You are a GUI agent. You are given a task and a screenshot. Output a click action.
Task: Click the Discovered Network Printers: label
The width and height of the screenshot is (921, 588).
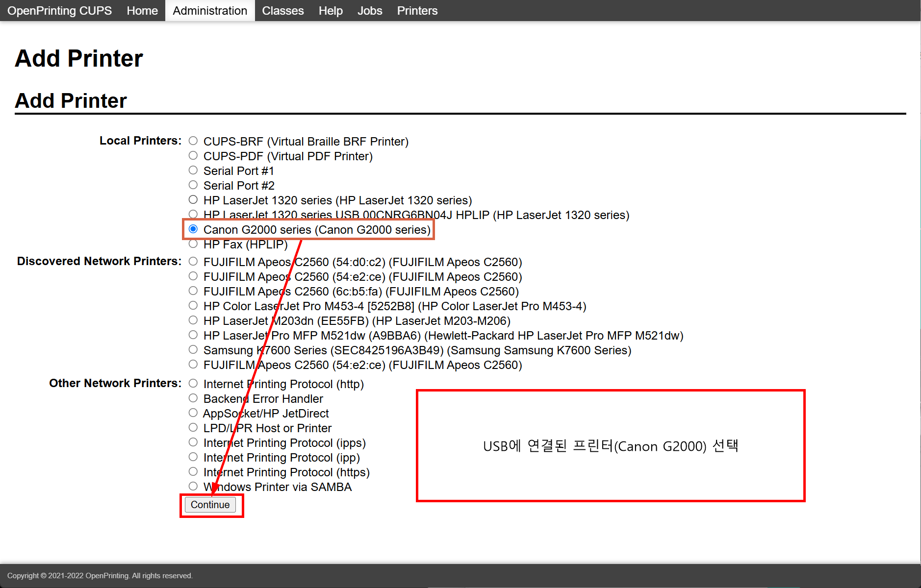pos(99,261)
